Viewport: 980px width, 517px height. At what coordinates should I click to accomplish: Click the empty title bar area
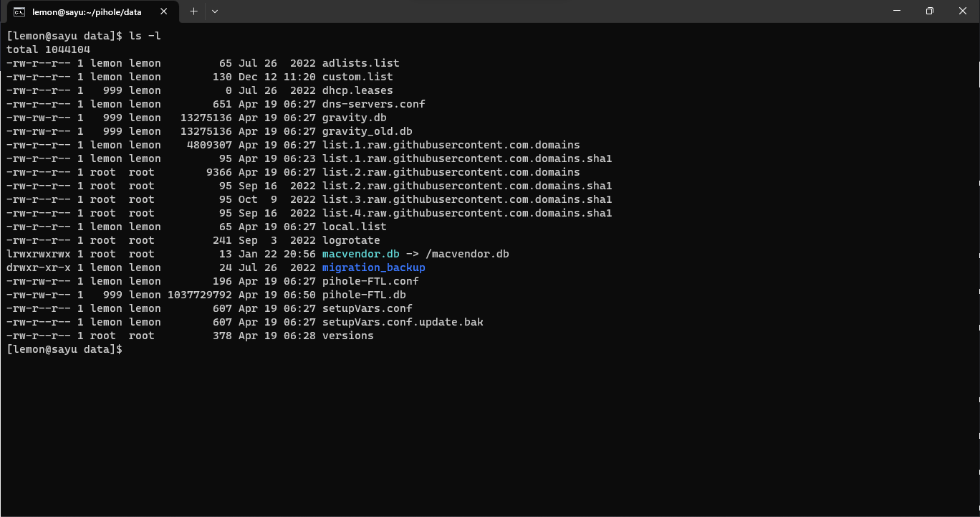point(544,11)
